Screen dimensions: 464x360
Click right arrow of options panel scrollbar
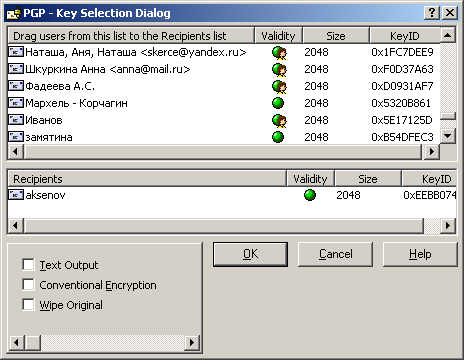192,342
